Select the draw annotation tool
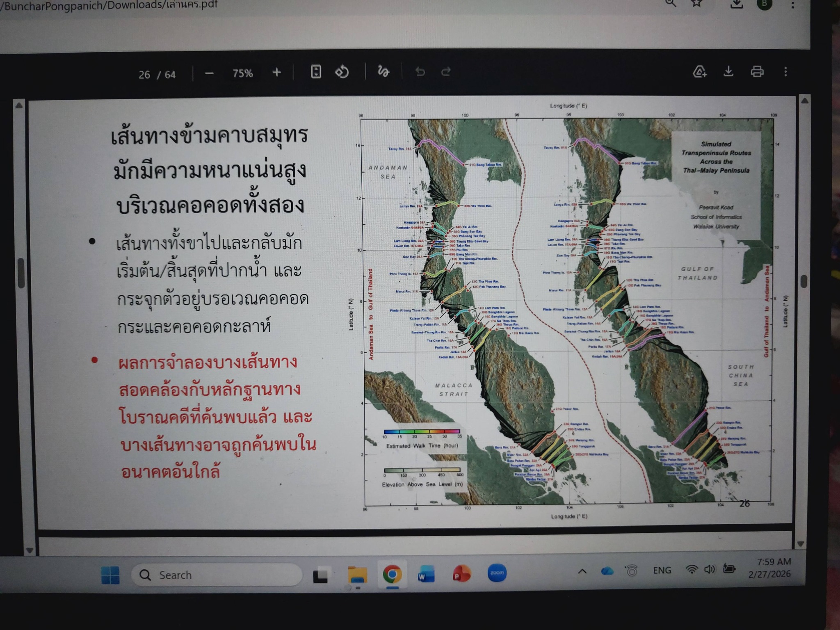The height and width of the screenshot is (630, 840). [x=383, y=71]
